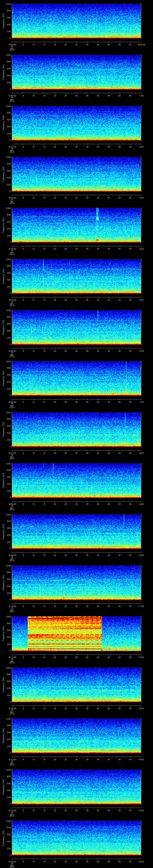Click the spectrogram panel starting at 6:12:00
This screenshot has height=868, width=153.
click(76, 685)
